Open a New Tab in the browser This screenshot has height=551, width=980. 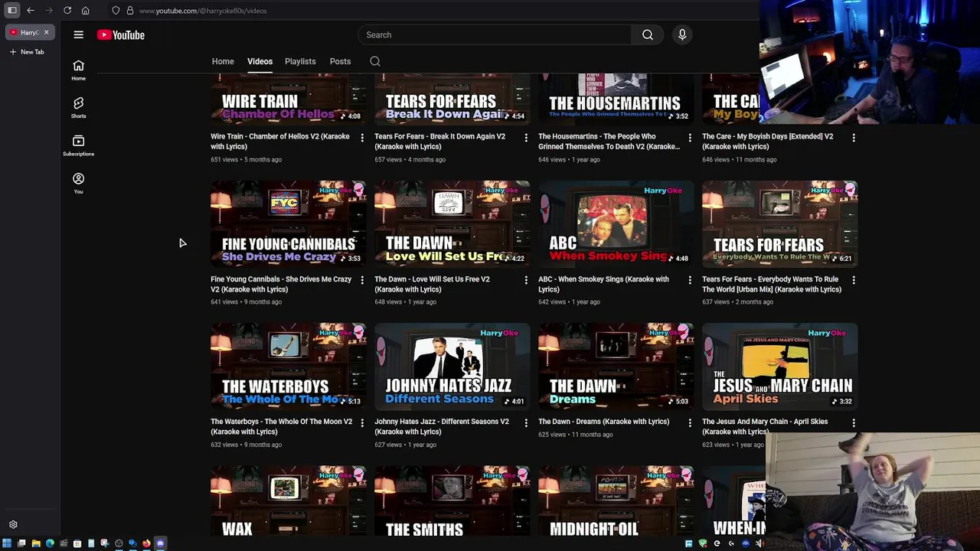27,52
